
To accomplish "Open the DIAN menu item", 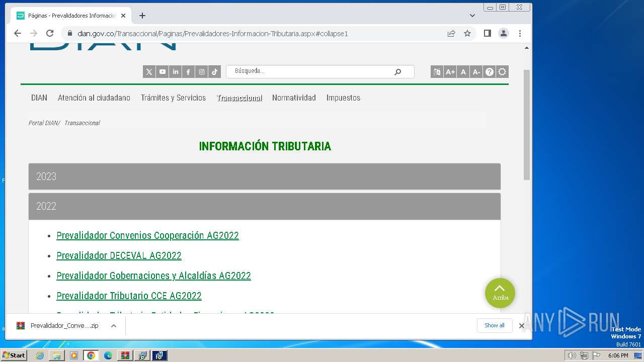I will 39,98.
